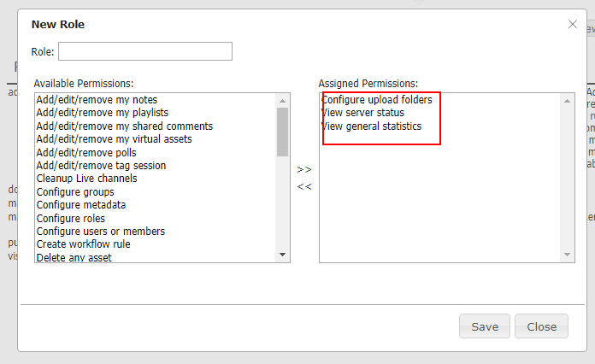Click the Available Permissions scroll up arrow
Screen dimensions: 595x364
click(282, 101)
